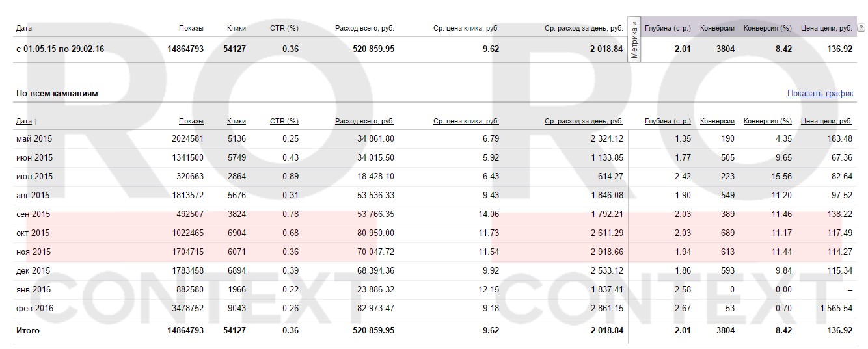
Task: Sort by Конверсия (%) table header
Action: 767,121
